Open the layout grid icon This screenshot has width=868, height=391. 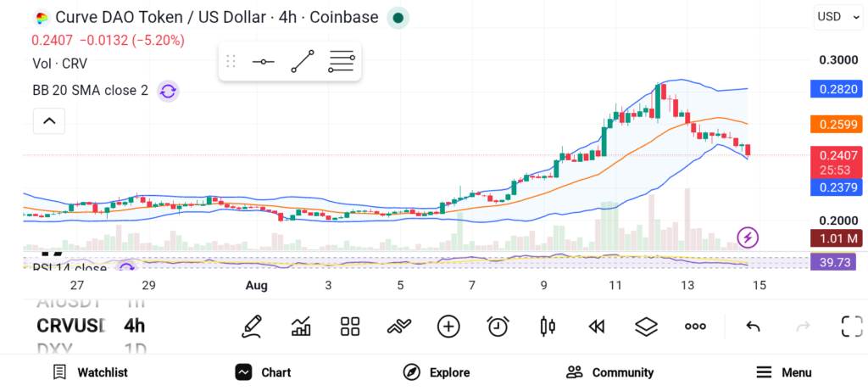click(x=350, y=327)
